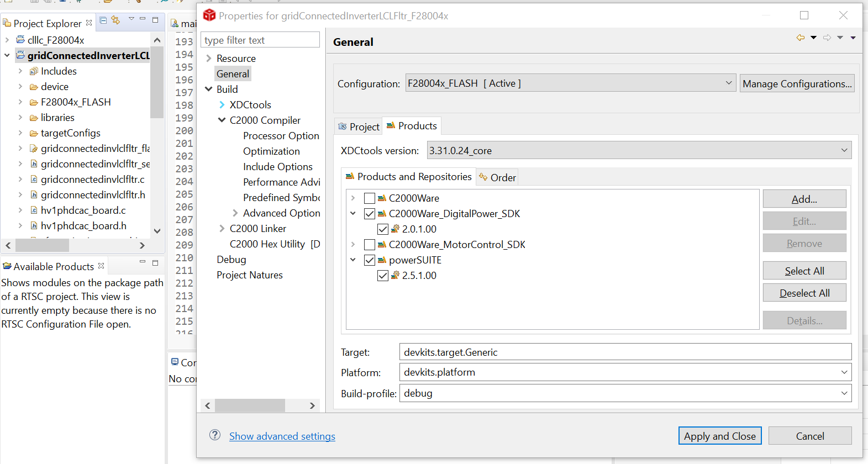The width and height of the screenshot is (868, 464).
Task: Open Project Explorer view menu triangle
Action: (131, 19)
